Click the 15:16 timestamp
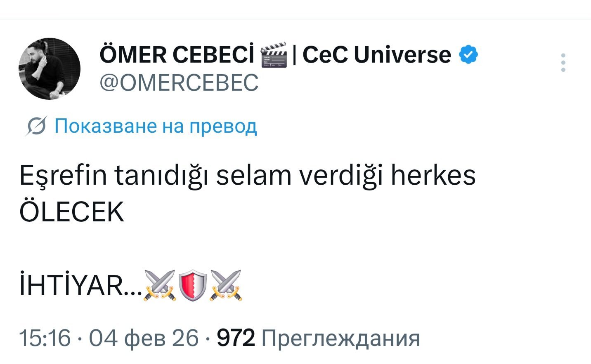591x364 pixels. point(45,338)
